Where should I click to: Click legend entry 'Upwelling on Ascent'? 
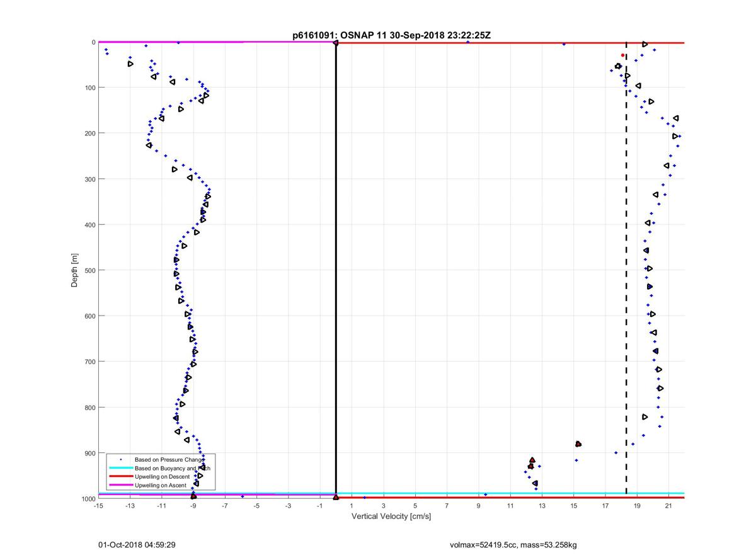pyautogui.click(x=161, y=485)
